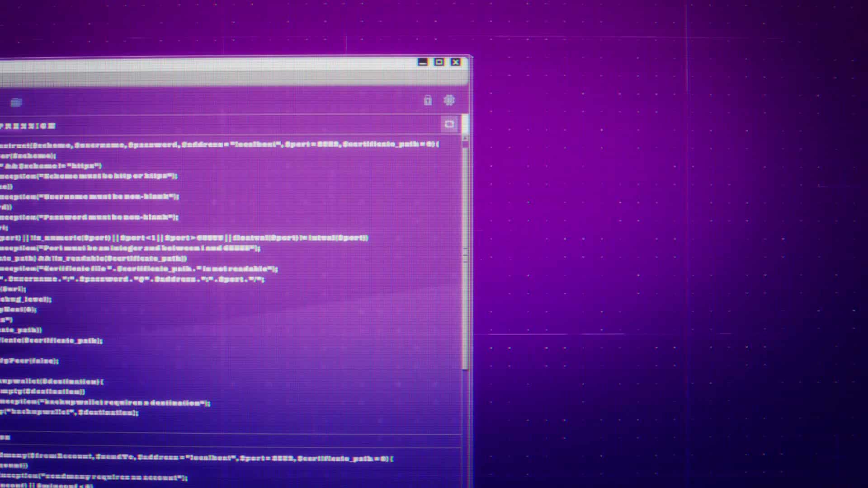Screen dimensions: 868x488
Task: Click the "Username must be non-blank" code line
Action: 90,197
